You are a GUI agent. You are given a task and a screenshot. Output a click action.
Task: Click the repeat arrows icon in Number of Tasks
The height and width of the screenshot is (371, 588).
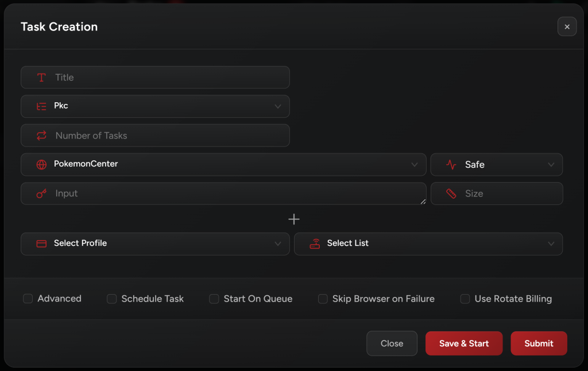41,136
